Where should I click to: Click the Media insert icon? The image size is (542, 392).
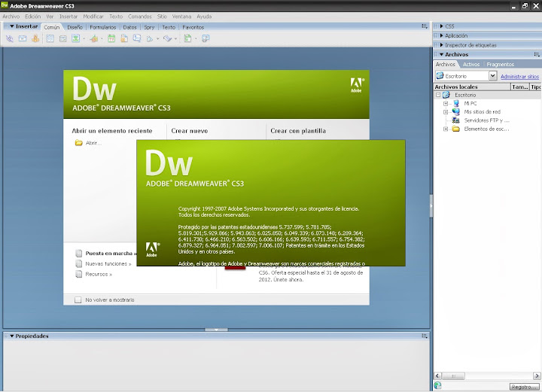pos(93,38)
